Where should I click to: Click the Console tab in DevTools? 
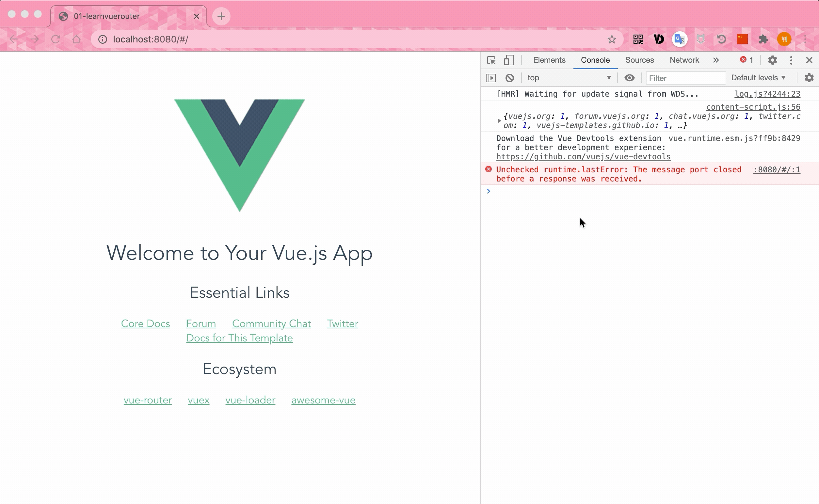[595, 60]
